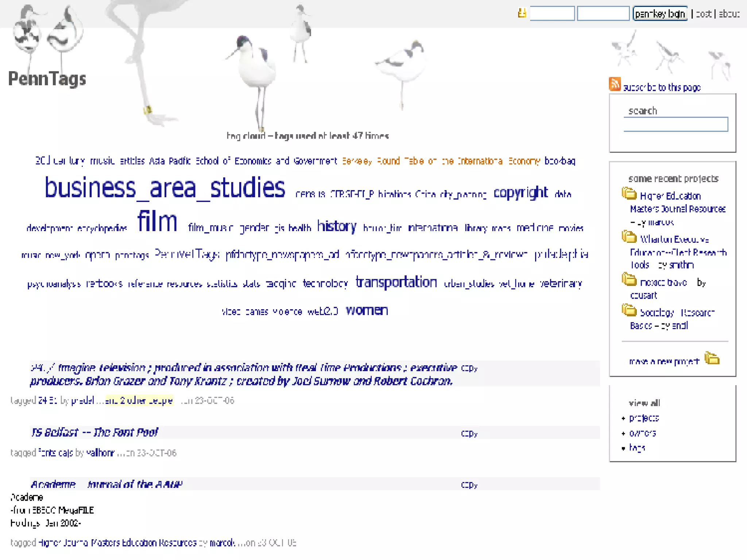Open the transportation tag link
This screenshot has height=560, width=747.
click(396, 282)
